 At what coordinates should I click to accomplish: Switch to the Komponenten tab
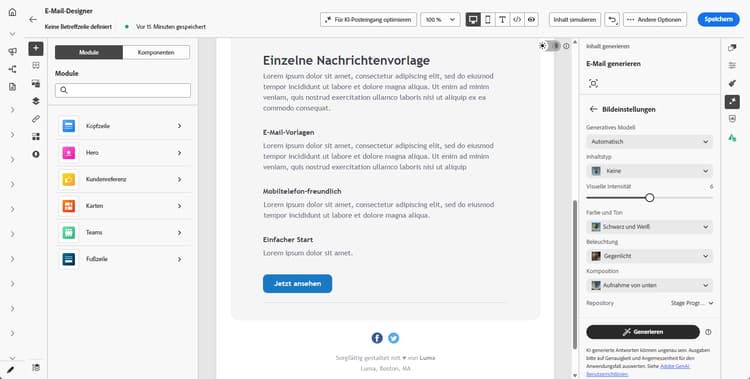(x=156, y=53)
